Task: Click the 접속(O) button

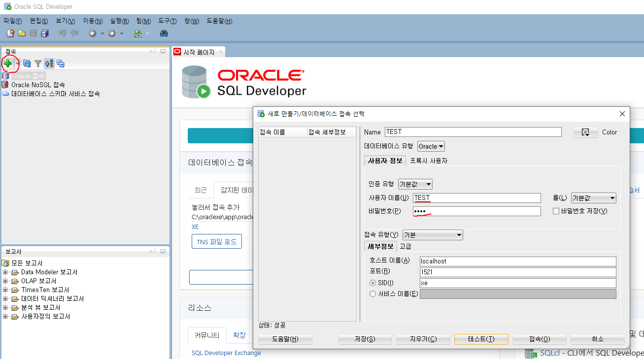Action: (x=540, y=339)
